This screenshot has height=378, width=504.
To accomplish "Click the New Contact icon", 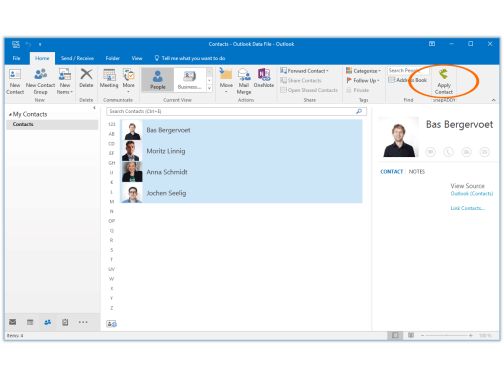I will click(15, 81).
